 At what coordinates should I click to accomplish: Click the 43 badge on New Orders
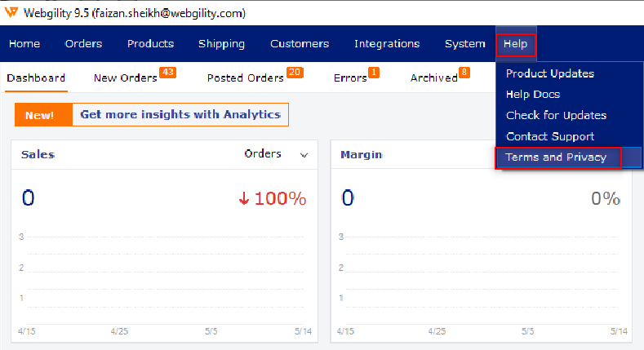[x=167, y=73]
